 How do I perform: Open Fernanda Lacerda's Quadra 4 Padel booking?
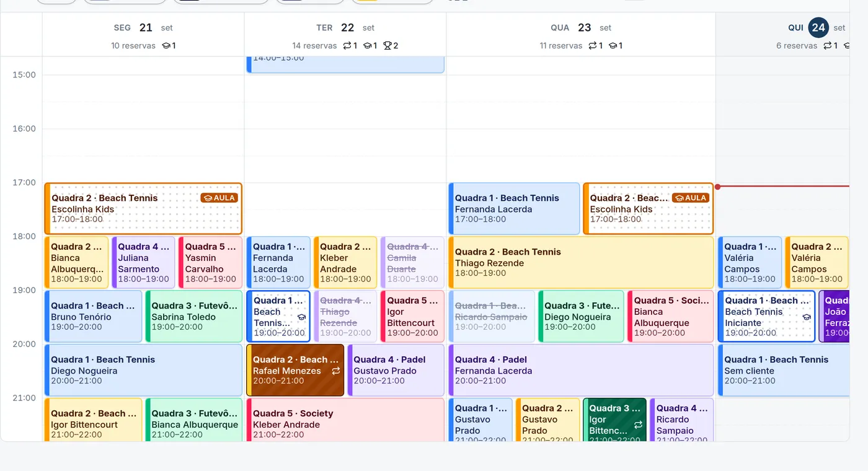click(x=581, y=370)
